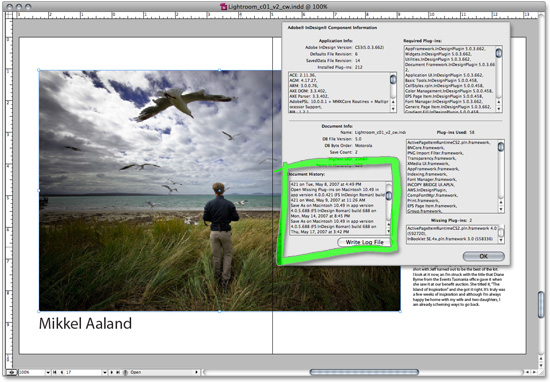Viewport: 550px width, 382px height.
Task: Click the horizontal scrollbar thumb at bottom
Action: 364,372
